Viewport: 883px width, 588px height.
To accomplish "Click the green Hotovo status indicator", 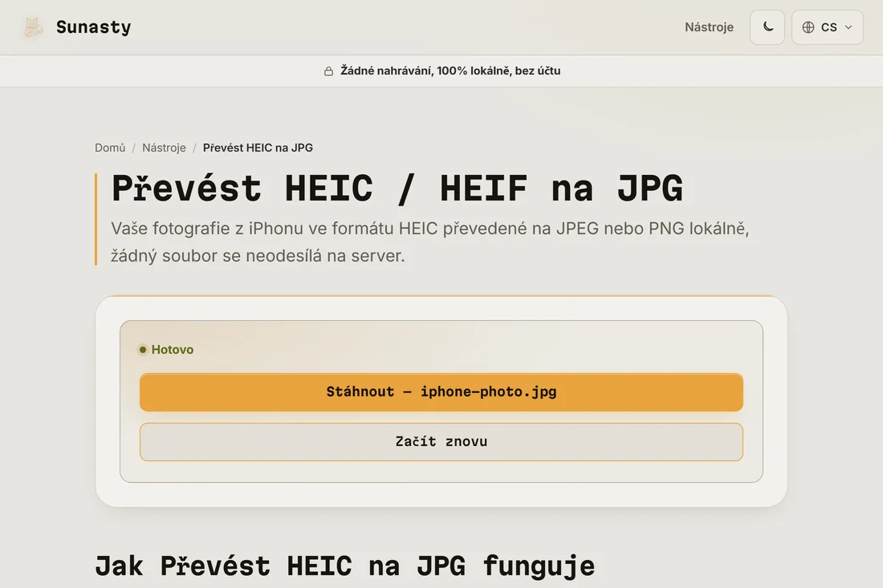I will click(166, 350).
